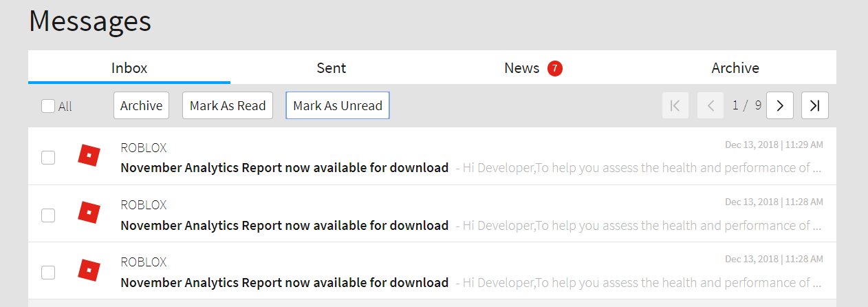
Task: Click the Mark As Unread button
Action: [338, 105]
